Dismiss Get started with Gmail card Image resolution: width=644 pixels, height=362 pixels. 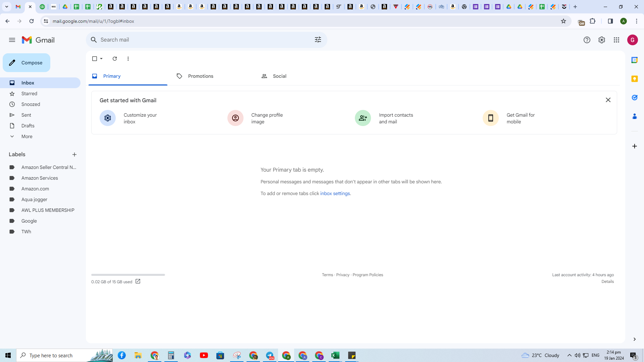(608, 100)
